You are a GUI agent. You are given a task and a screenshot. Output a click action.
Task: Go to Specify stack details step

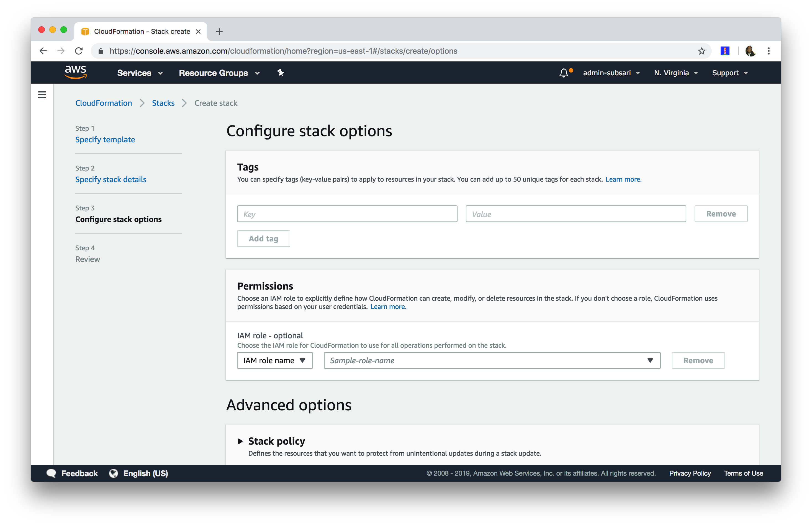pyautogui.click(x=111, y=179)
